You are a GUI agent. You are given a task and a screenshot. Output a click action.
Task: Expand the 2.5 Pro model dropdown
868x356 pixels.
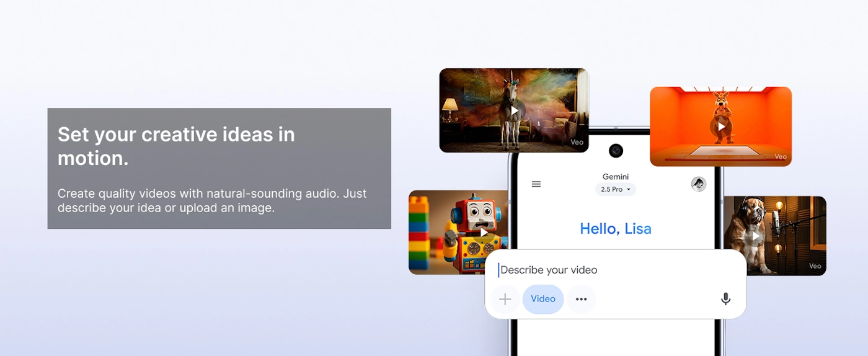point(616,190)
